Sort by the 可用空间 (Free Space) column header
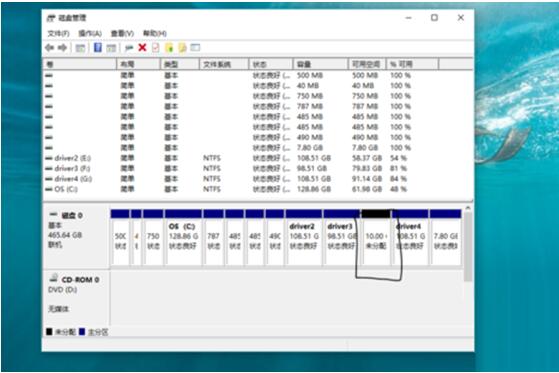559x373 pixels. pos(366,64)
